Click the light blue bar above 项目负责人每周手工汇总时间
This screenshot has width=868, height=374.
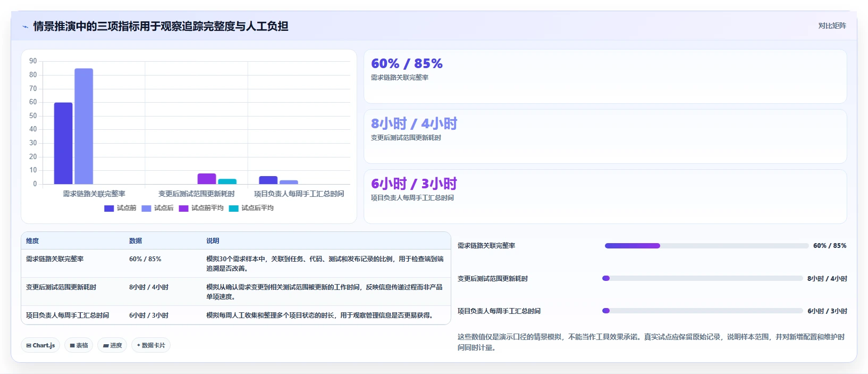(289, 182)
